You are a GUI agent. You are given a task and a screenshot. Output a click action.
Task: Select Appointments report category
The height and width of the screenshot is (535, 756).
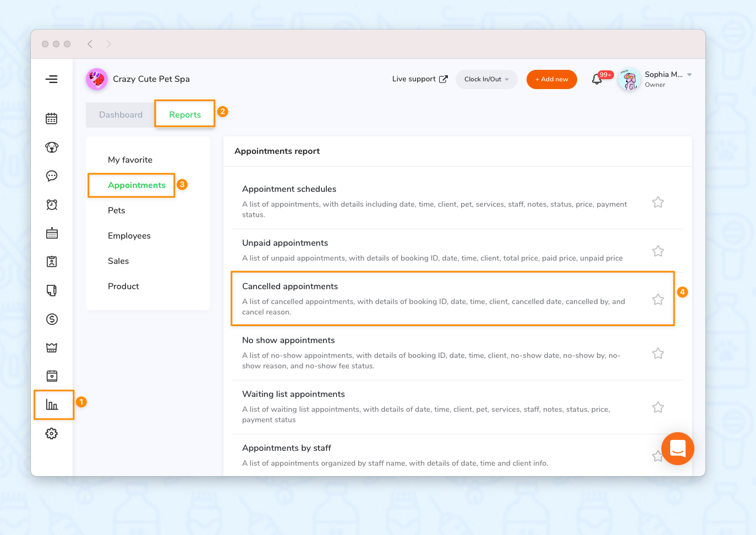tap(136, 185)
